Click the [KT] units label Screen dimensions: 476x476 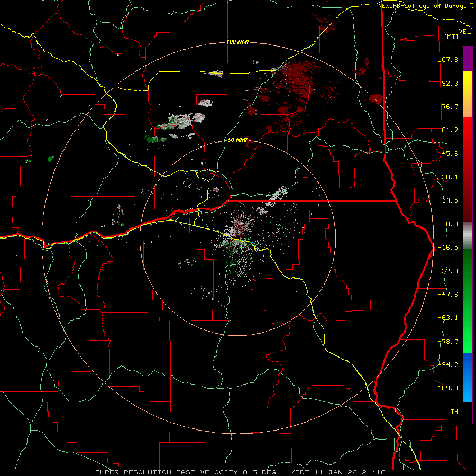coord(451,36)
